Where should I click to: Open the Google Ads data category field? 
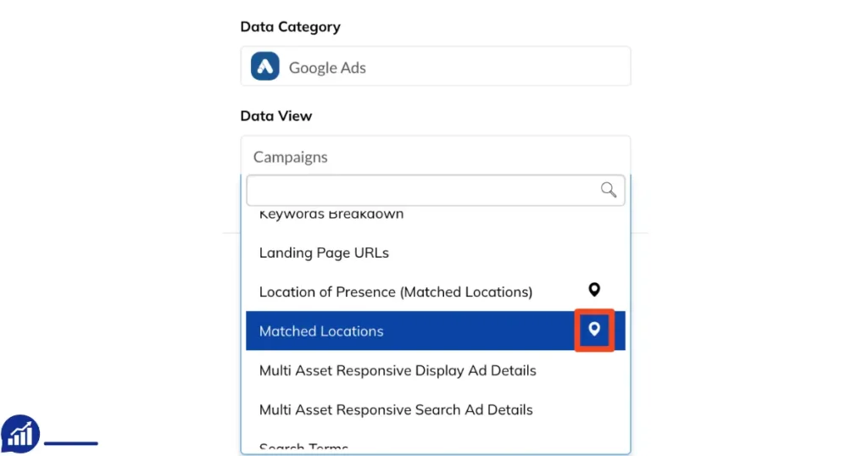click(436, 66)
